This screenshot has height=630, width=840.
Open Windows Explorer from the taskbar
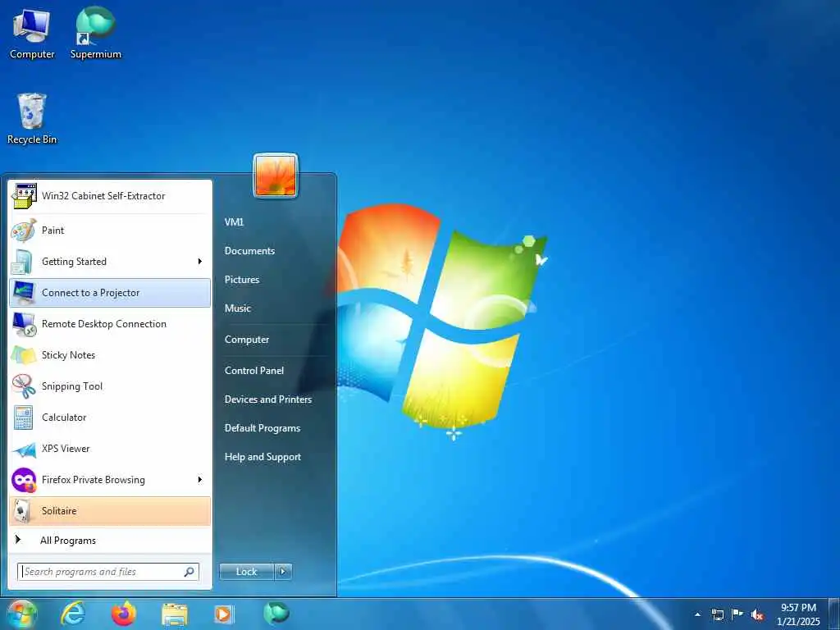175,615
